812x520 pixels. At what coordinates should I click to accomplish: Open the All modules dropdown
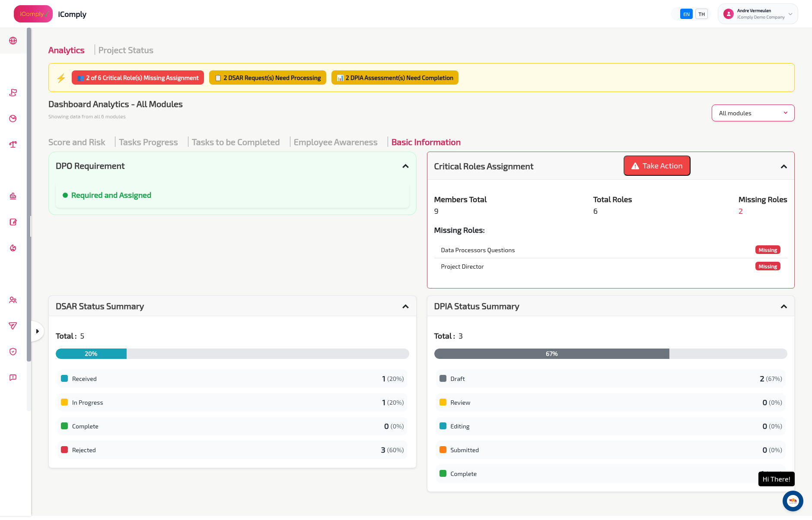(x=752, y=113)
